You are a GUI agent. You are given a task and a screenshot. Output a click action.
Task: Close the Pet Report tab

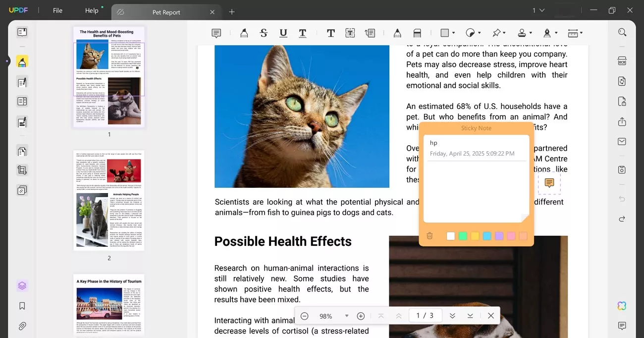click(x=213, y=12)
